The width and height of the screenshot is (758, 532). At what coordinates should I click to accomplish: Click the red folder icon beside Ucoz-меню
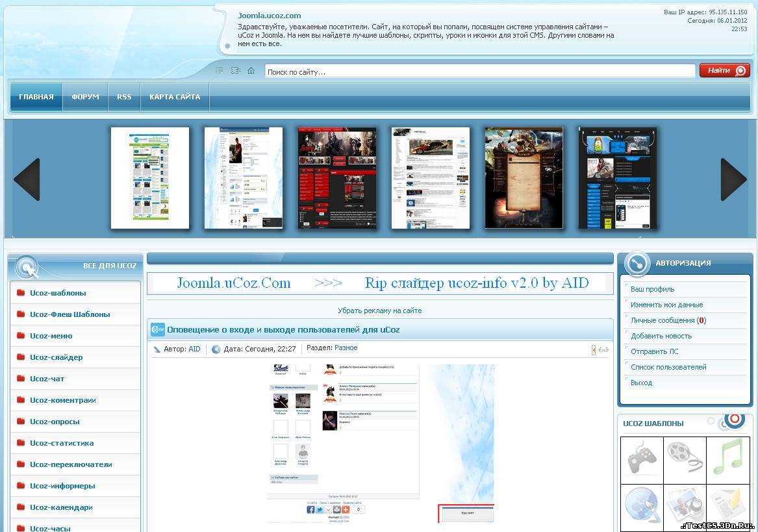[x=21, y=335]
